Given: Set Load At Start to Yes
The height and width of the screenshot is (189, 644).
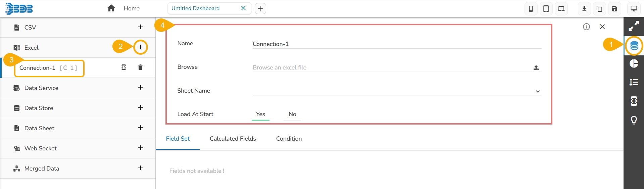Looking at the screenshot, I should pos(260,114).
